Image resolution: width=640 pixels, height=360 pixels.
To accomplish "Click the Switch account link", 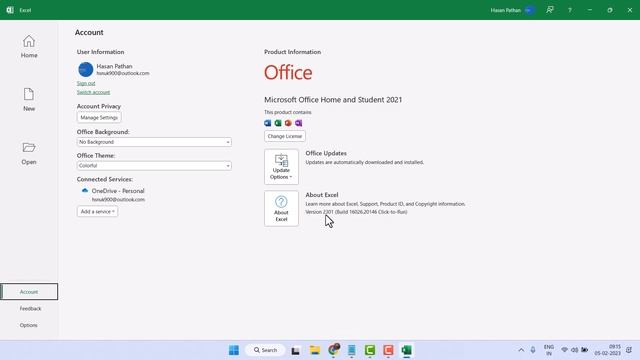I will [x=93, y=92].
